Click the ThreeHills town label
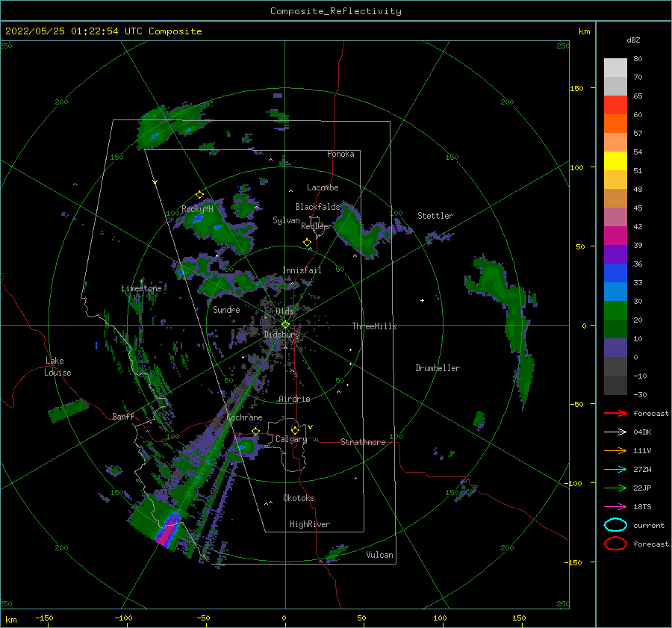This screenshot has width=672, height=628. pos(374,326)
